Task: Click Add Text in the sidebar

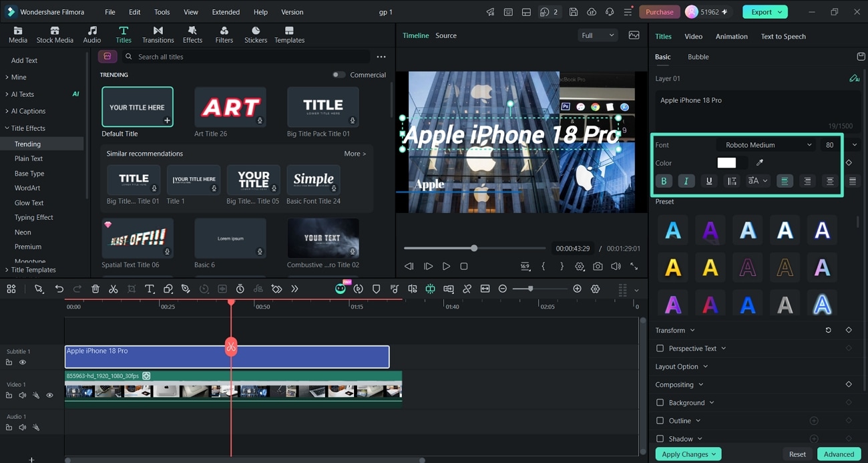Action: pyautogui.click(x=24, y=60)
